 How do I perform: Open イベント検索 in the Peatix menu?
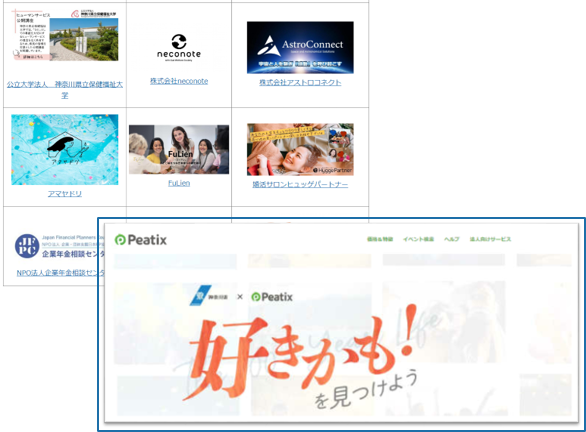(x=419, y=239)
